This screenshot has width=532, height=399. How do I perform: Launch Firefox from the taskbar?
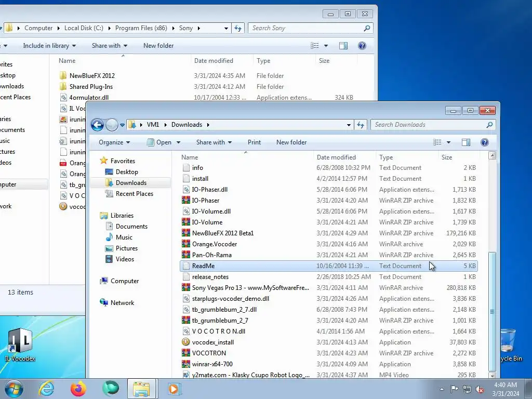point(78,389)
